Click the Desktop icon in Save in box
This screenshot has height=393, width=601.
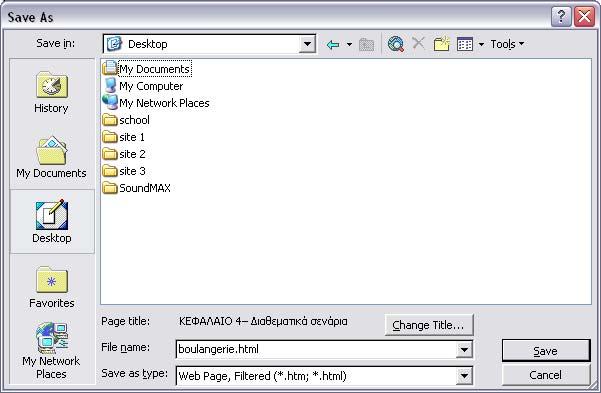pos(114,44)
